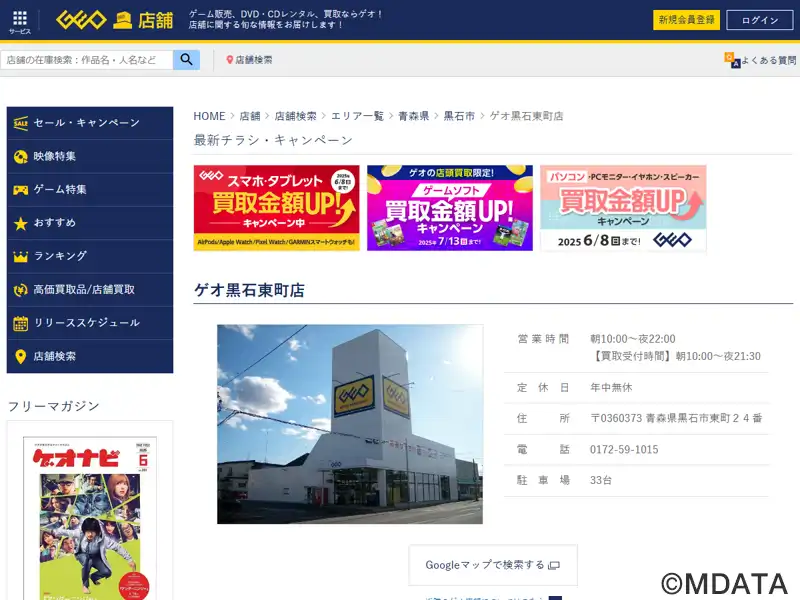The width and height of the screenshot is (800, 600).
Task: Click the calendar icon for リリーススケジュール
Action: tap(20, 323)
